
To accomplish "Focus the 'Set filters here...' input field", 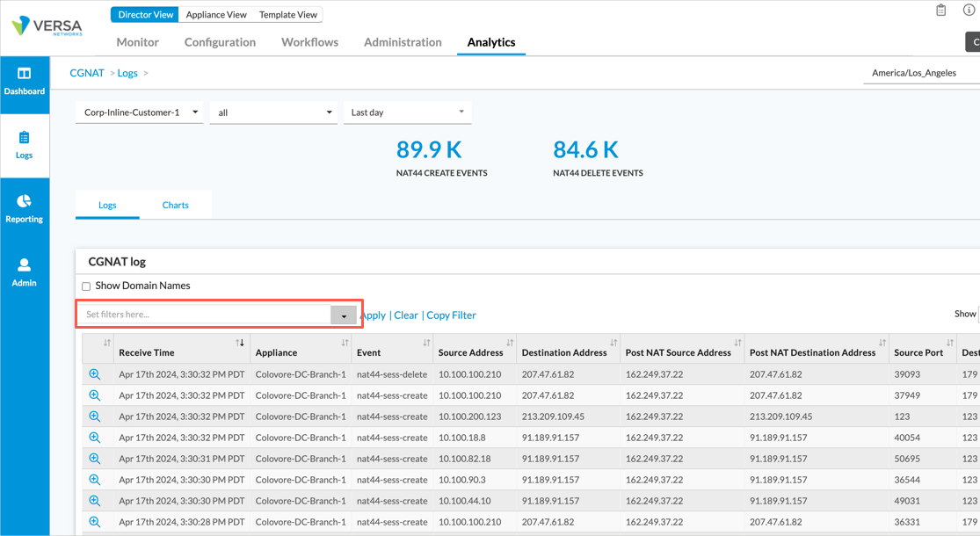I will click(x=207, y=315).
